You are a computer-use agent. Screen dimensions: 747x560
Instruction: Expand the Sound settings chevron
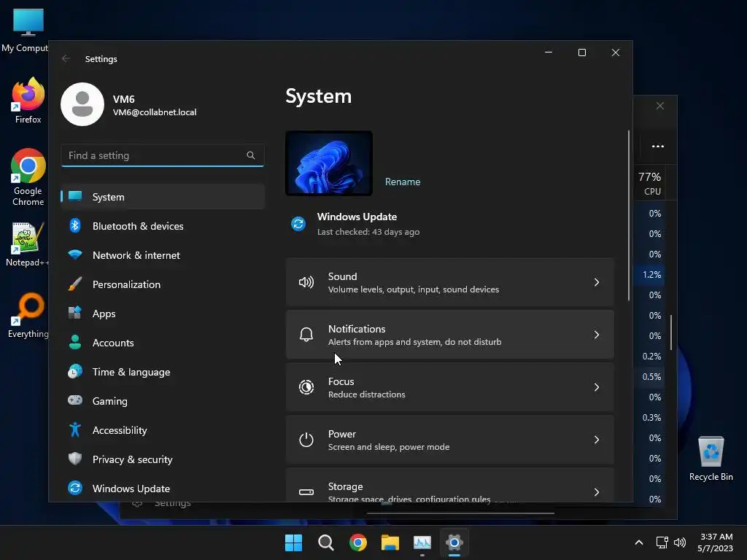(597, 282)
